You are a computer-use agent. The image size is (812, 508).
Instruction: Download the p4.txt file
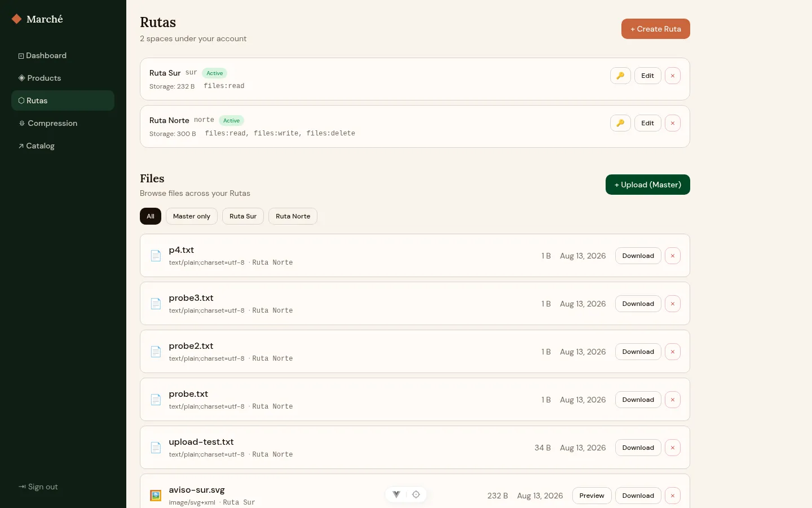pyautogui.click(x=638, y=256)
